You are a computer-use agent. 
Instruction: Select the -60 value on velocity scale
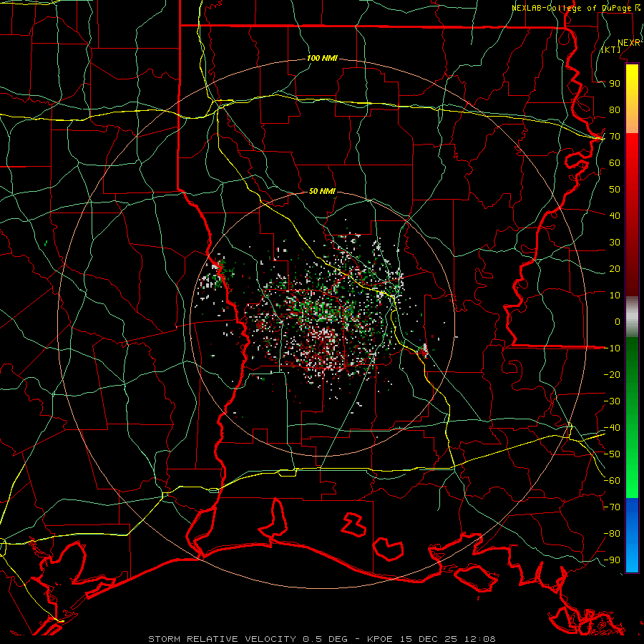(612, 481)
